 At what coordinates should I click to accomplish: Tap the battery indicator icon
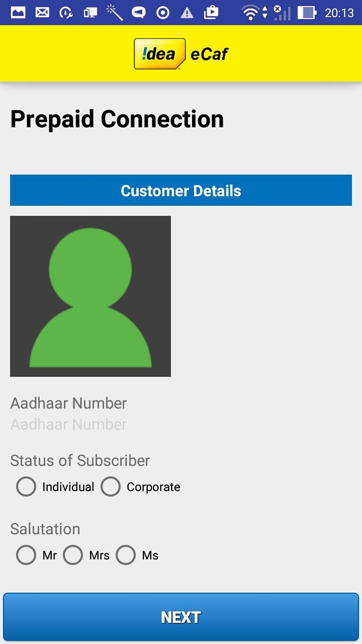[306, 13]
